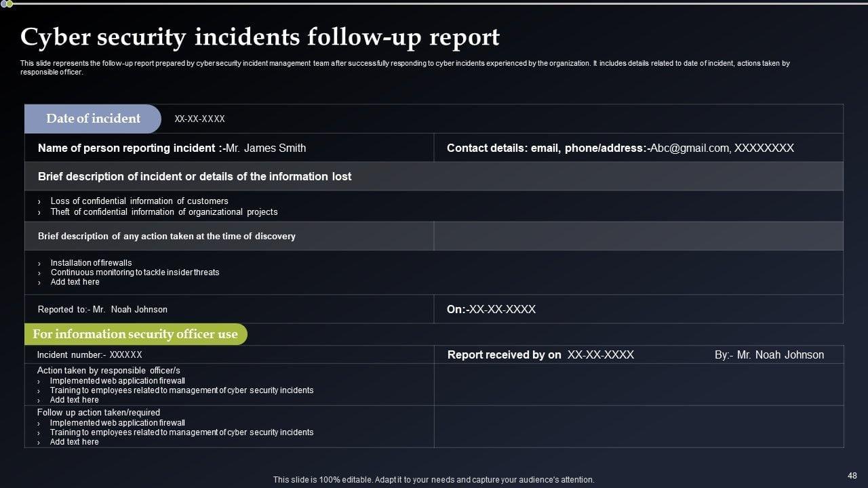Viewport: 868px width, 488px height.
Task: Click the contact details email 'Abc@gmail.com'
Action: coord(689,148)
